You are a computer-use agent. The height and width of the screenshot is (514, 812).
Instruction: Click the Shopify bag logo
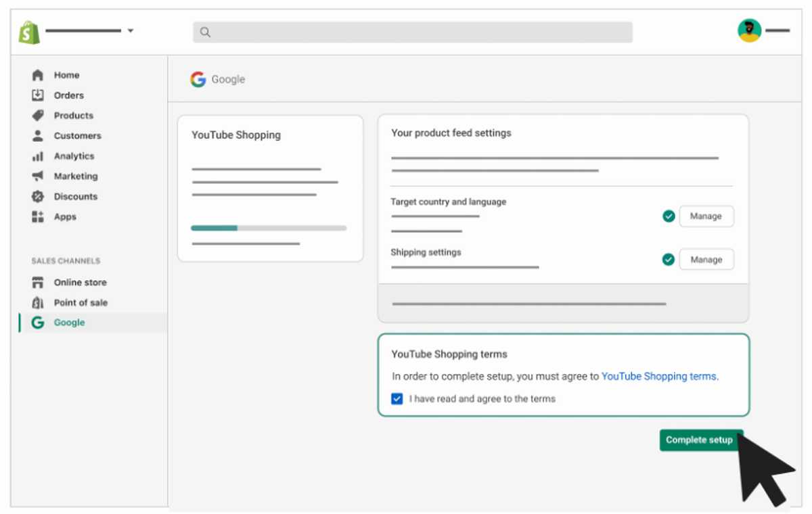pos(29,32)
